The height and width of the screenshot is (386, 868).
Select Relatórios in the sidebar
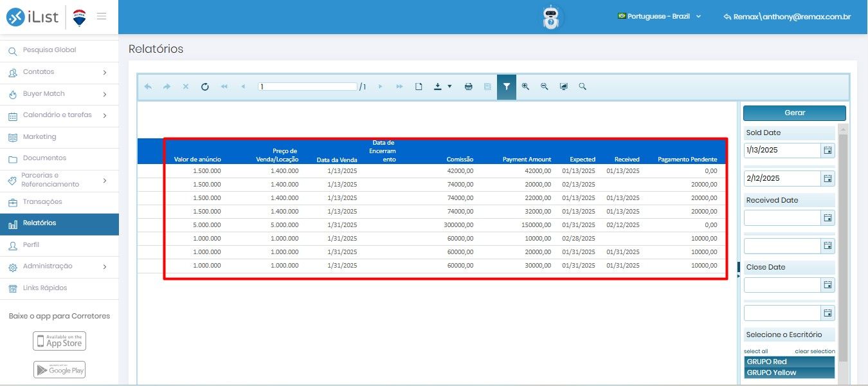[59, 224]
